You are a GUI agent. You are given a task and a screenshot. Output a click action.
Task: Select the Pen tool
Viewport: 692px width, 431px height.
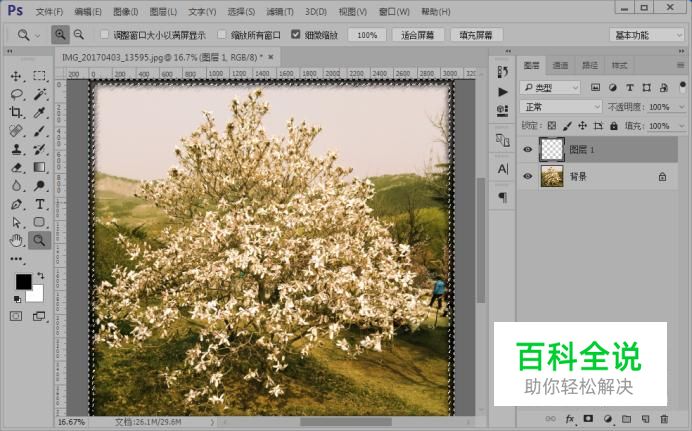point(16,204)
